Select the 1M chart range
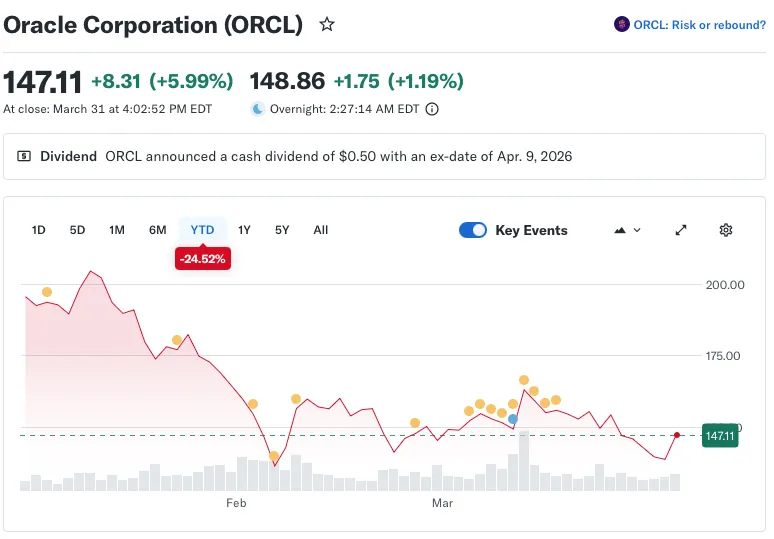Viewport: 774px width, 539px height. click(117, 230)
